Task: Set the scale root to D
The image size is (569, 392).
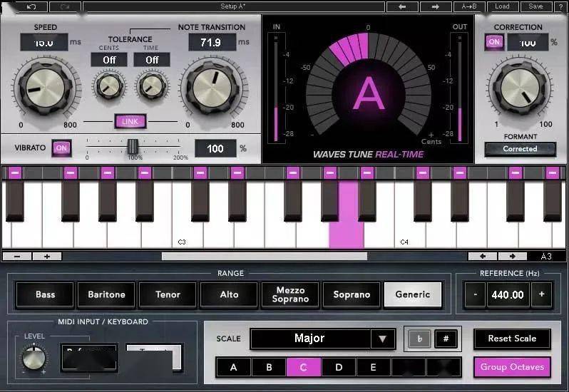Action: tap(339, 367)
